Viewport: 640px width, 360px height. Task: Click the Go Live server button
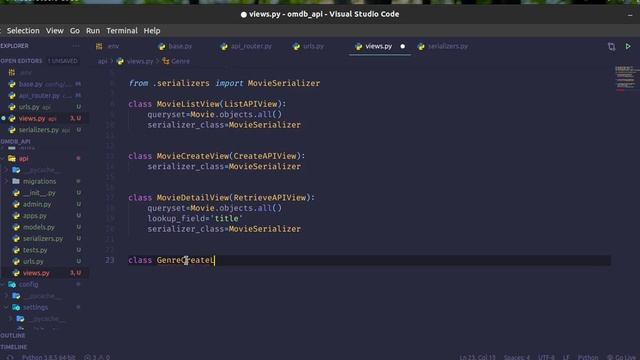coord(623,357)
